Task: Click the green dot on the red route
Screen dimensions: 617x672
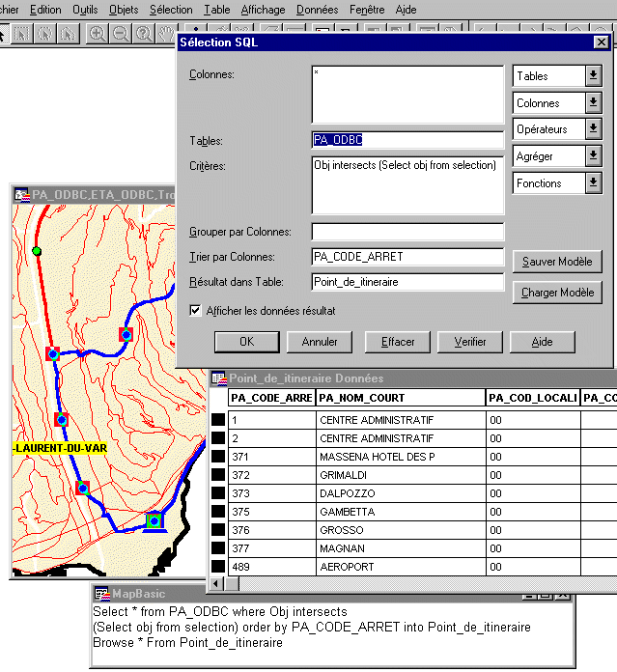Action: pos(37,251)
